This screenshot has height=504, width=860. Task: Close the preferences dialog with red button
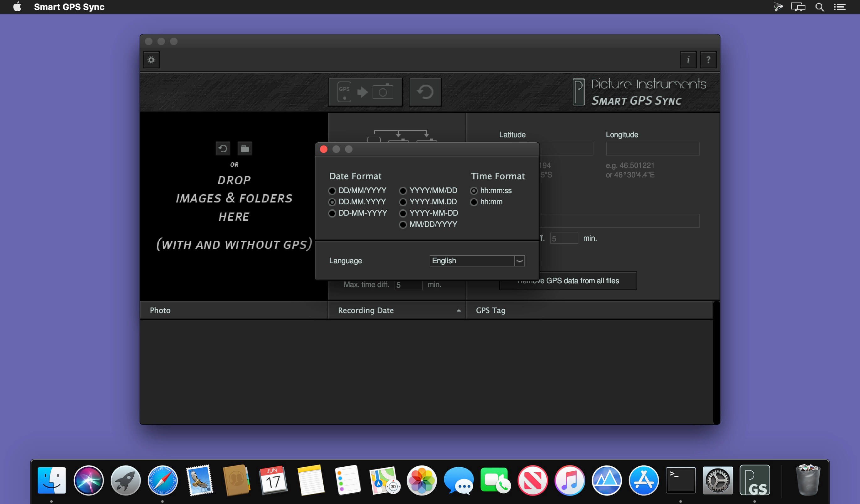(x=324, y=150)
